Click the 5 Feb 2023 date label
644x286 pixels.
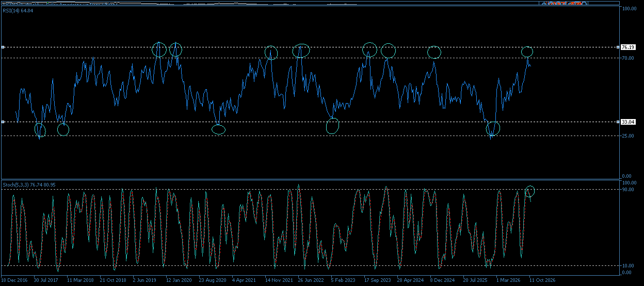coord(343,280)
